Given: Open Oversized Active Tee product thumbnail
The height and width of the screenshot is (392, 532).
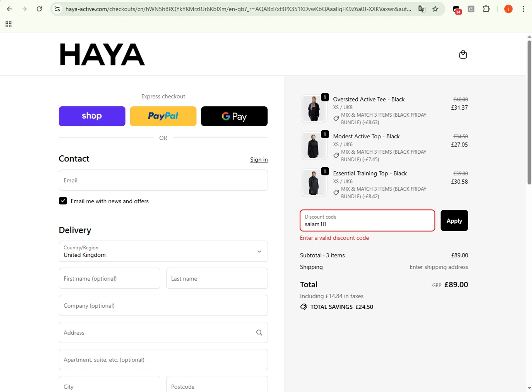Looking at the screenshot, I should pos(314,108).
